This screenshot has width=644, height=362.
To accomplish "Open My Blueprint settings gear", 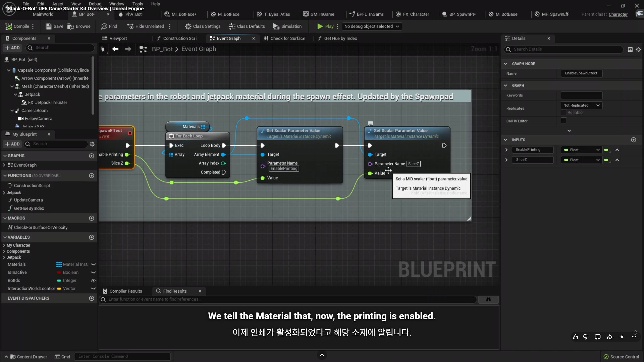I will coord(92,144).
